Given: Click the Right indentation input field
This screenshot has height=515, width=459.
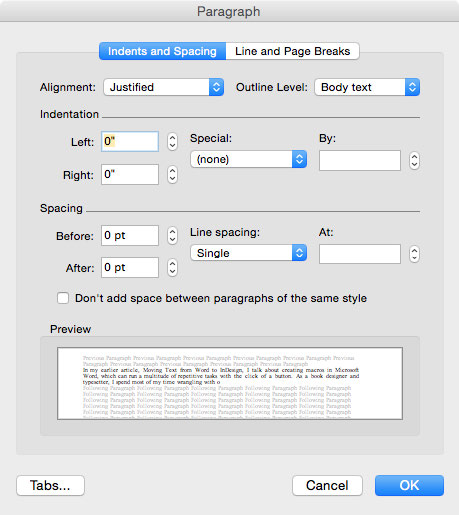Looking at the screenshot, I should (x=130, y=174).
